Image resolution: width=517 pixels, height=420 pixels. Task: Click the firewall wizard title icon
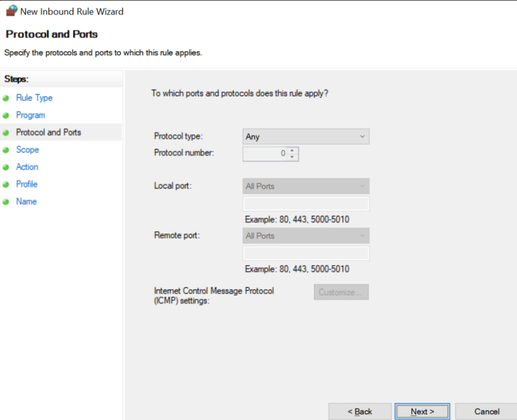11,10
